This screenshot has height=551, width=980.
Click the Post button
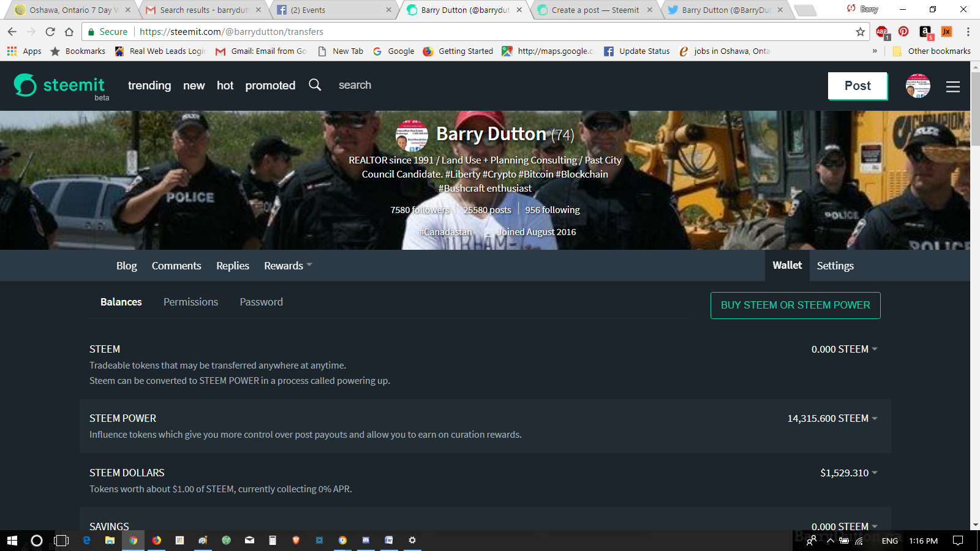(x=858, y=86)
